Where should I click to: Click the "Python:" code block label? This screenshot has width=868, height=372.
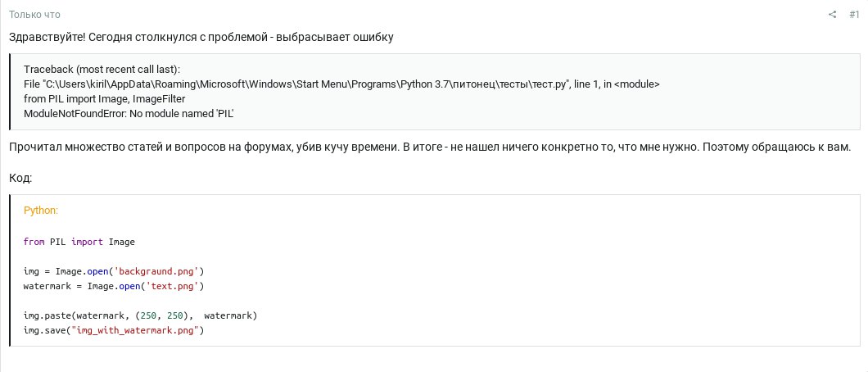click(41, 211)
